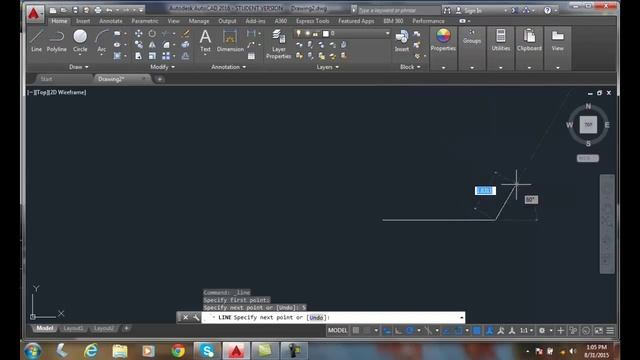
Task: Click the Stretch tool icon
Action: tap(139, 56)
